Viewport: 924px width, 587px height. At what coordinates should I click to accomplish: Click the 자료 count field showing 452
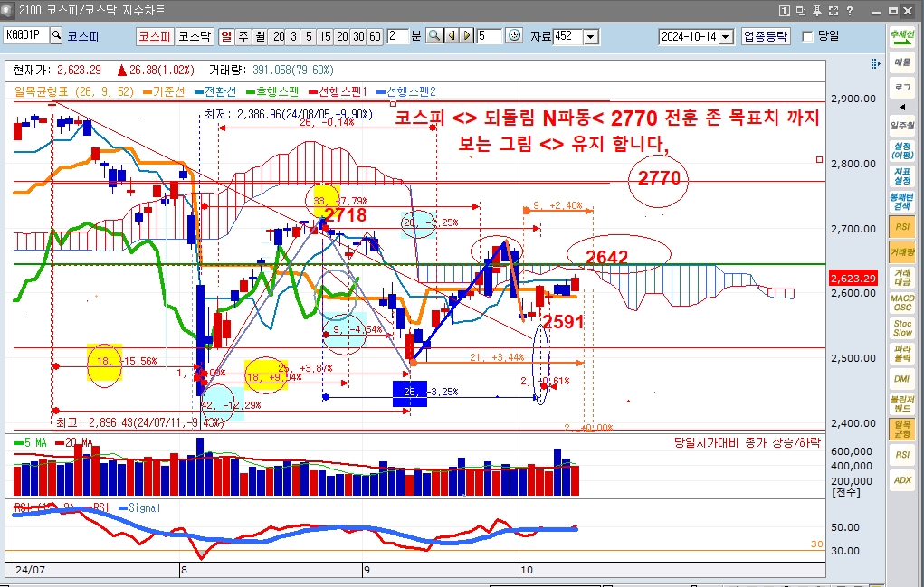click(568, 36)
